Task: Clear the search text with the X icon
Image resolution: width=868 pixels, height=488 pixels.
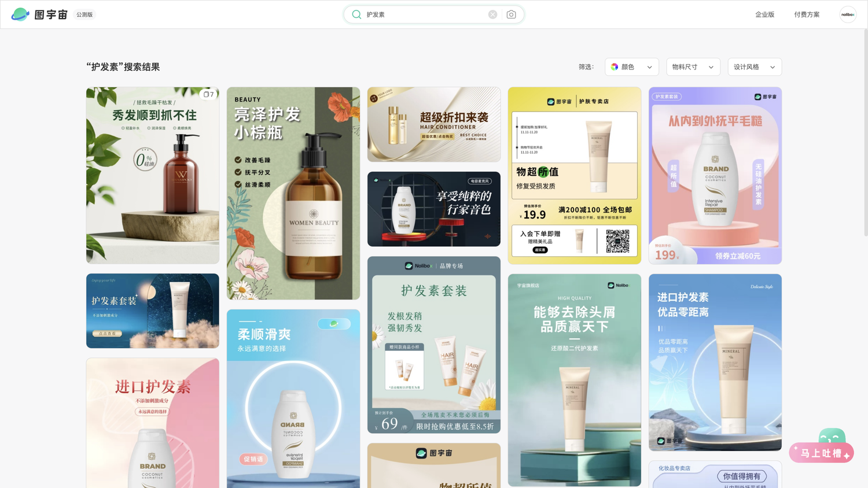Action: 492,14
